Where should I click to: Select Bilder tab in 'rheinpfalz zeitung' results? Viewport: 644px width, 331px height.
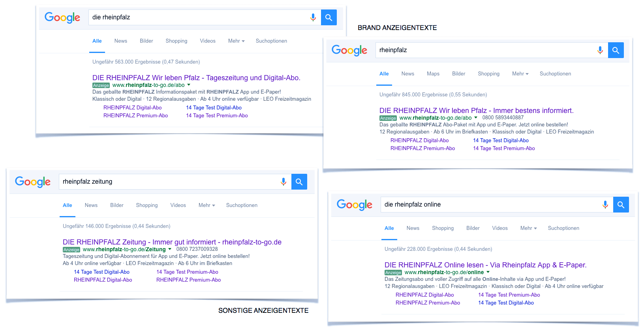(x=117, y=205)
